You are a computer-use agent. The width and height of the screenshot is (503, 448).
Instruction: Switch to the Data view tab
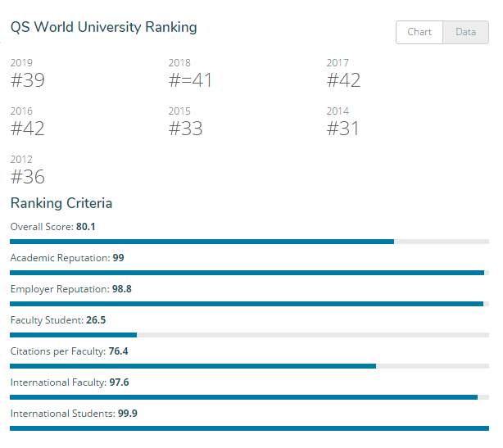465,32
